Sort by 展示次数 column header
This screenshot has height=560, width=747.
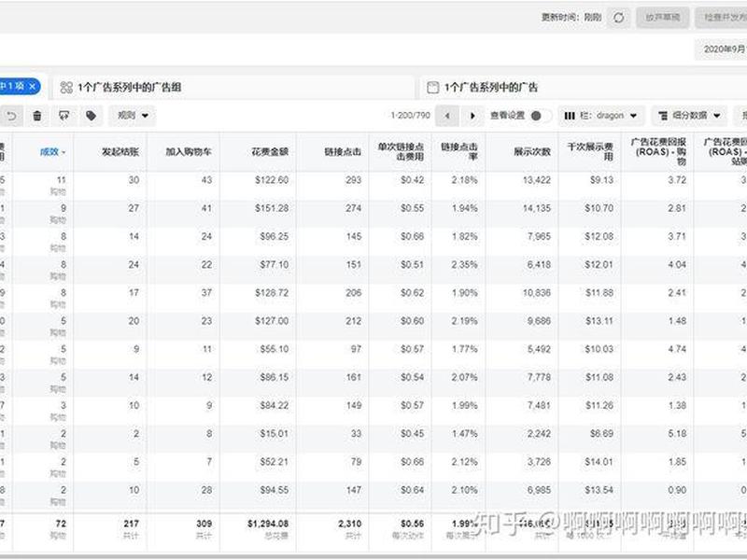point(532,152)
